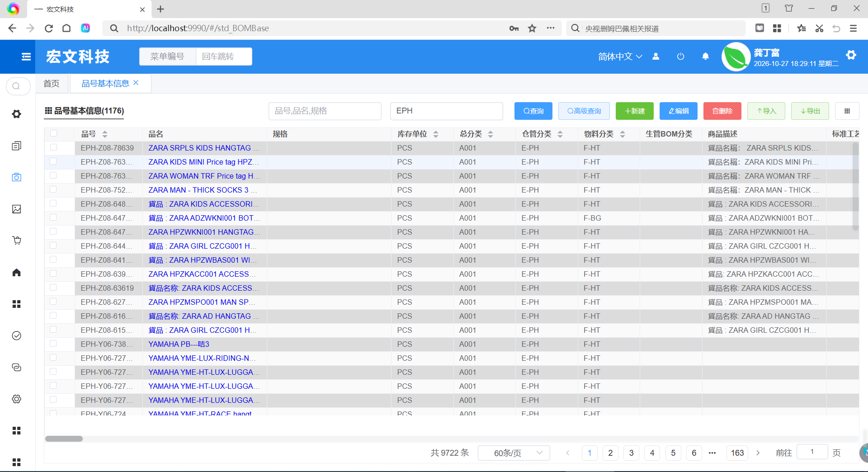Jump to last page 163
The height and width of the screenshot is (472, 868).
point(737,453)
